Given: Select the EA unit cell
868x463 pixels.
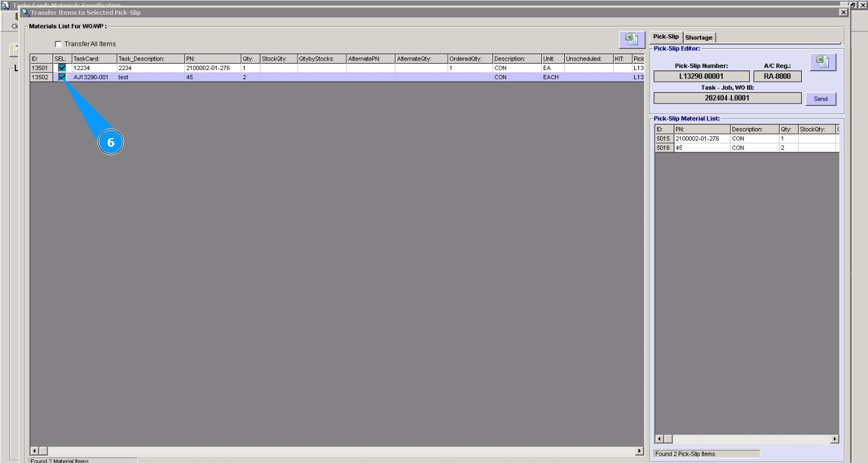Looking at the screenshot, I should coord(552,68).
